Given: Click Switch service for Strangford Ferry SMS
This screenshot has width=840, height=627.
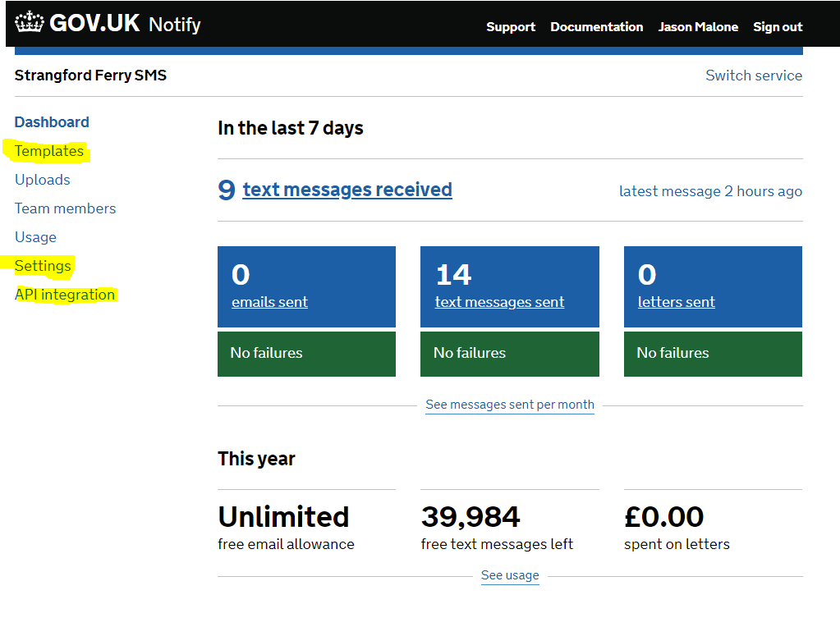Looking at the screenshot, I should click(753, 75).
